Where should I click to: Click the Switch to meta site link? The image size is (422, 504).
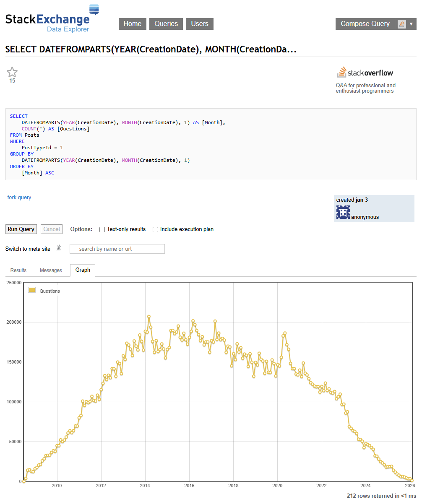click(28, 249)
